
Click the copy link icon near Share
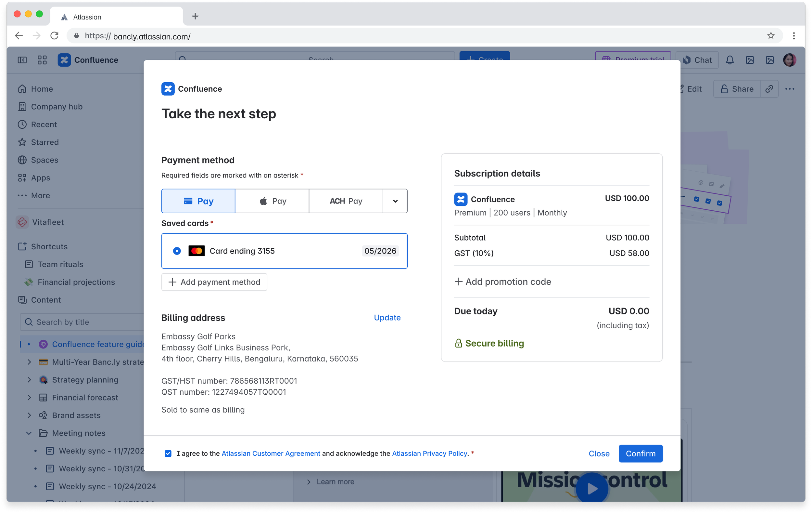point(769,89)
